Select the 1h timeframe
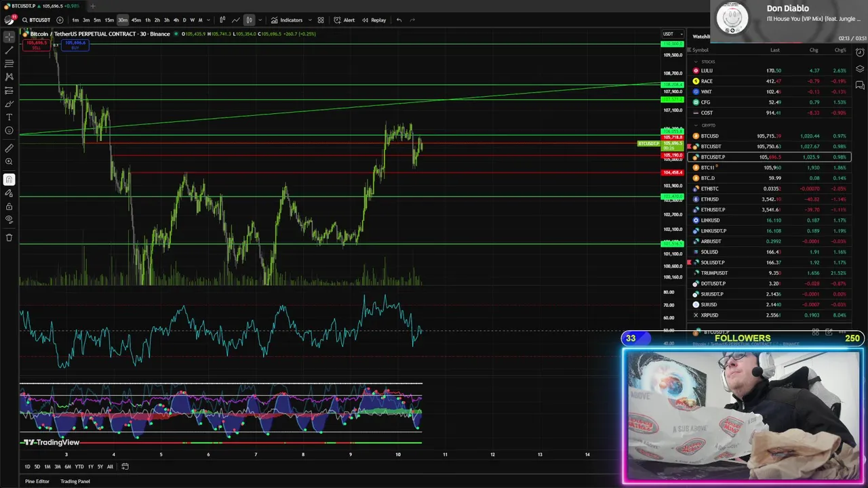This screenshot has width=868, height=488. [x=147, y=20]
